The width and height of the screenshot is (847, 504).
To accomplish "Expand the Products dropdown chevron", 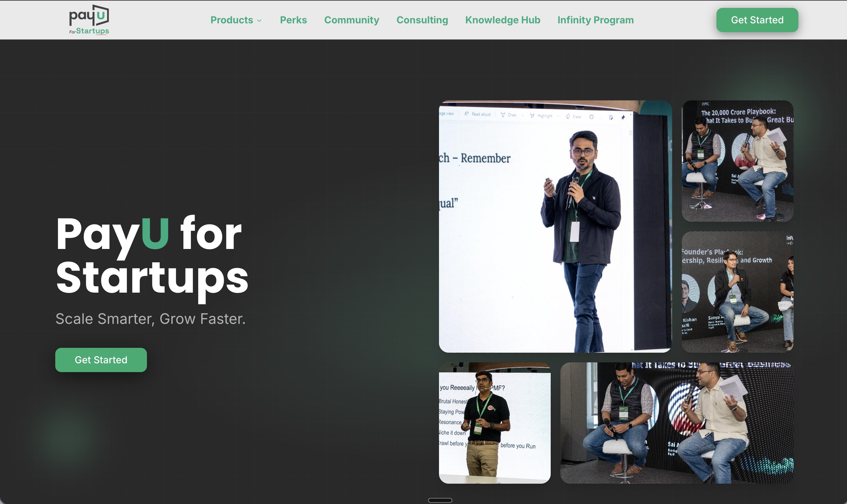I will click(x=259, y=21).
